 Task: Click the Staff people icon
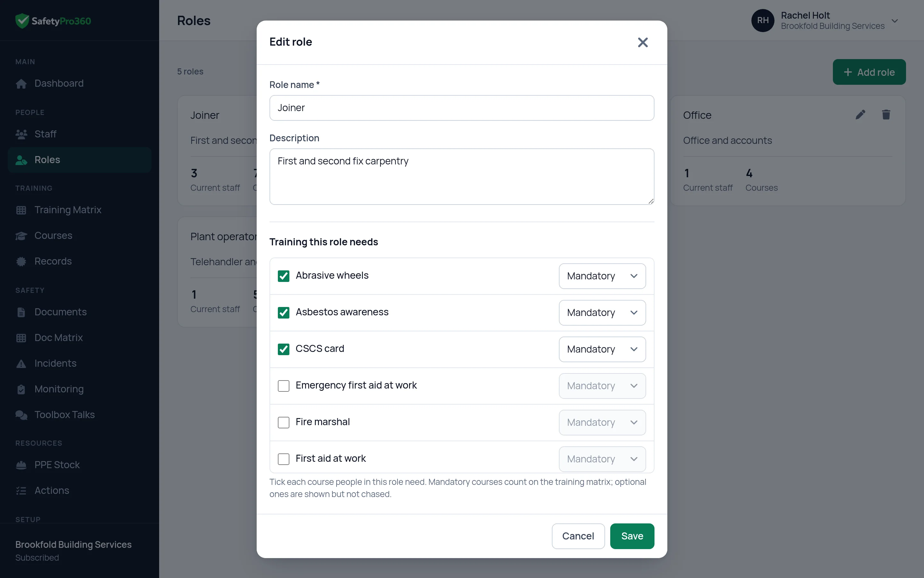click(x=21, y=134)
